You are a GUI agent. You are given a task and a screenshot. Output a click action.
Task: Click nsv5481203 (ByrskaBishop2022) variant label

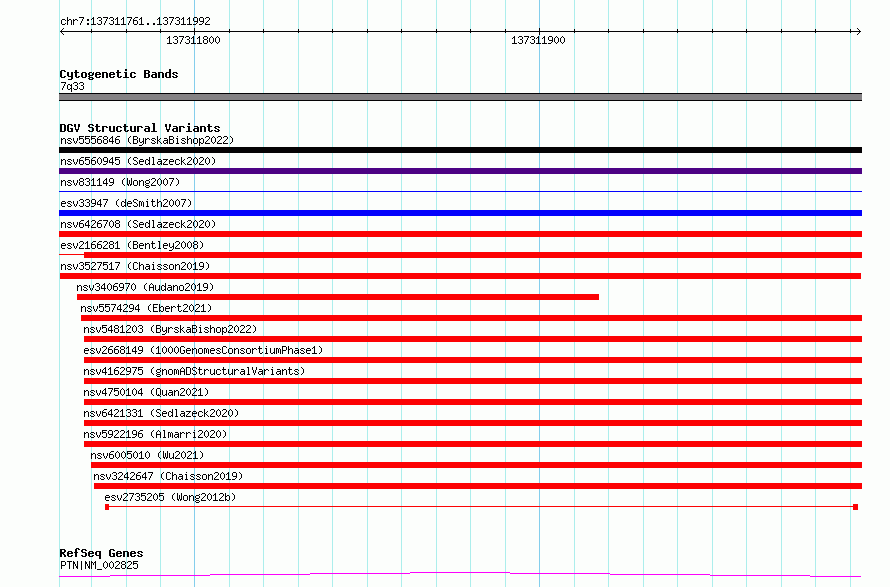coord(170,329)
